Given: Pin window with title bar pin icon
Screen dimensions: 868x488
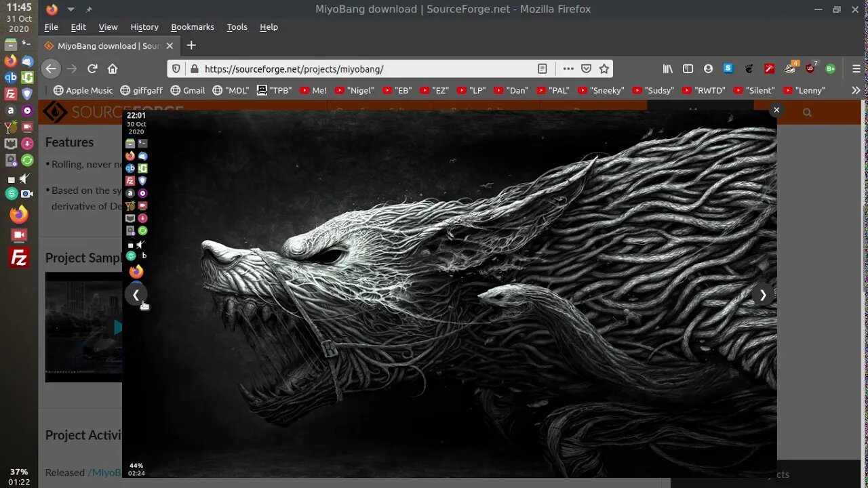Looking at the screenshot, I should (x=89, y=9).
